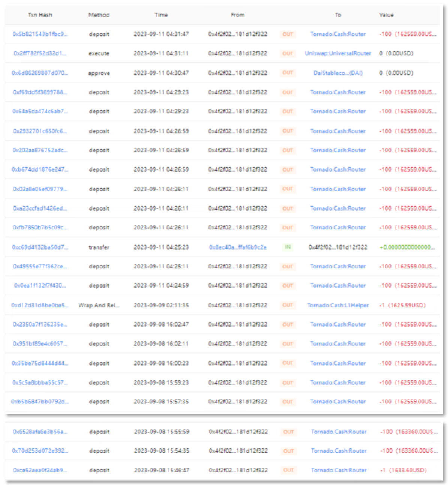Select timestamp 2023-09-08 15:46:47
The image size is (448, 485).
[162, 470]
